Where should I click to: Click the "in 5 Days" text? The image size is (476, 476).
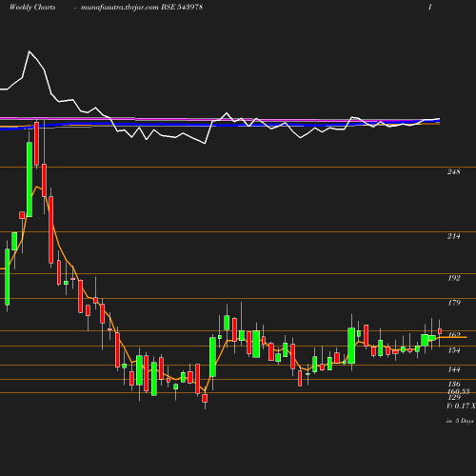[460, 421]
